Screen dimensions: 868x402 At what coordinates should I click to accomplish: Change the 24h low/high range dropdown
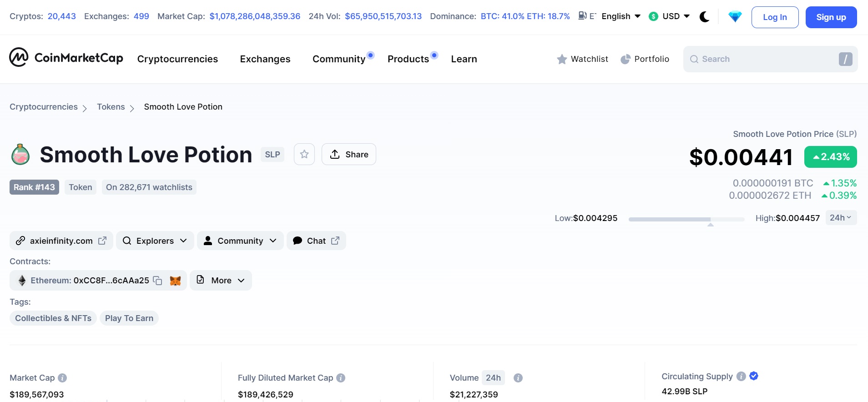(x=841, y=217)
